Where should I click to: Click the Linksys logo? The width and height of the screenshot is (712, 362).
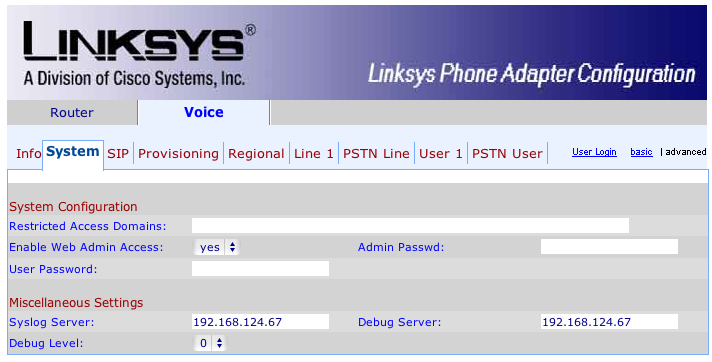(139, 54)
